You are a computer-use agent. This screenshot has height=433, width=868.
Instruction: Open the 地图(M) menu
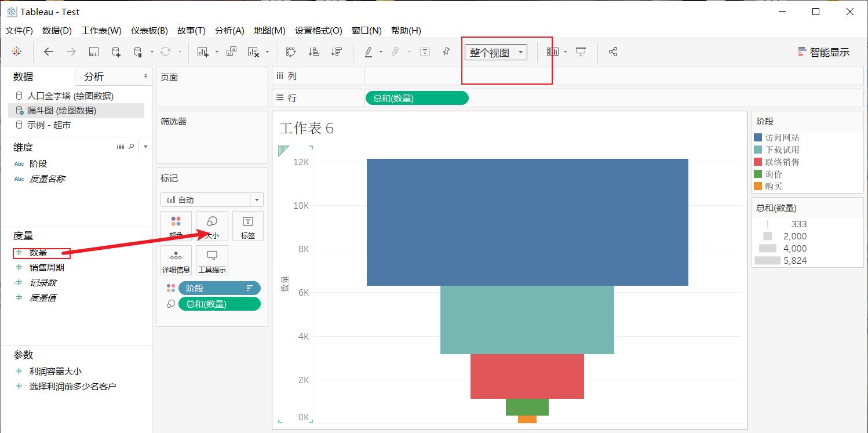pyautogui.click(x=269, y=30)
